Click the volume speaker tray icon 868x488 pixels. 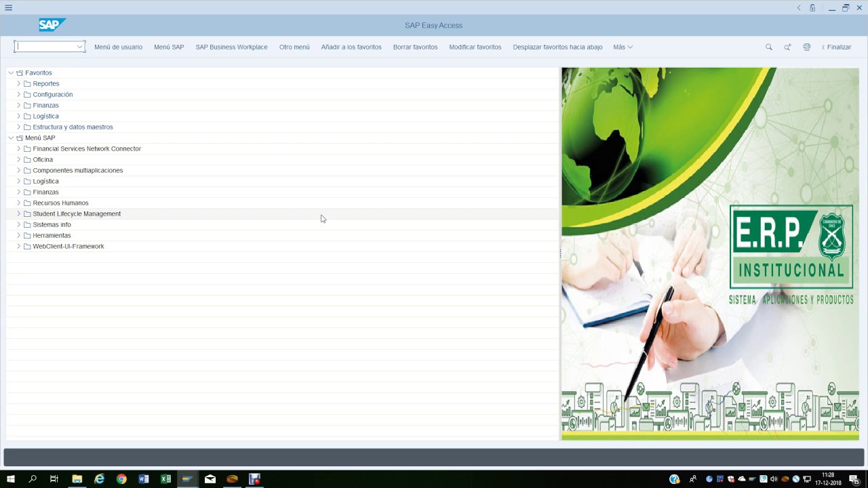click(x=774, y=479)
